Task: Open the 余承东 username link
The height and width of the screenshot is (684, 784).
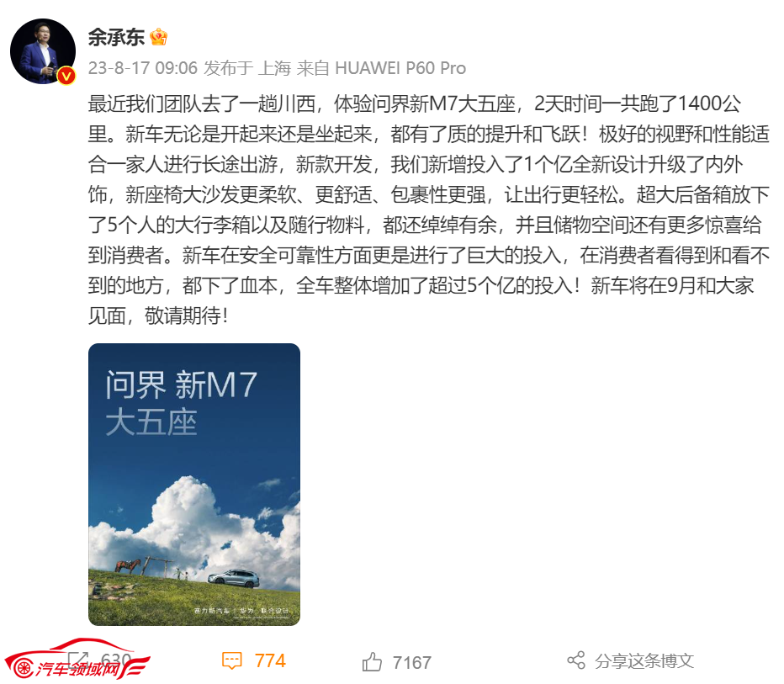Action: click(x=116, y=37)
